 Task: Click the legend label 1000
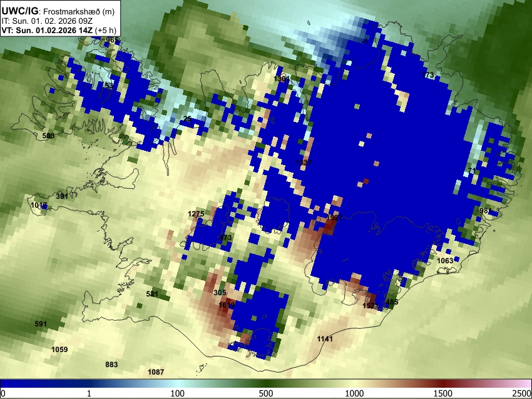click(x=354, y=393)
